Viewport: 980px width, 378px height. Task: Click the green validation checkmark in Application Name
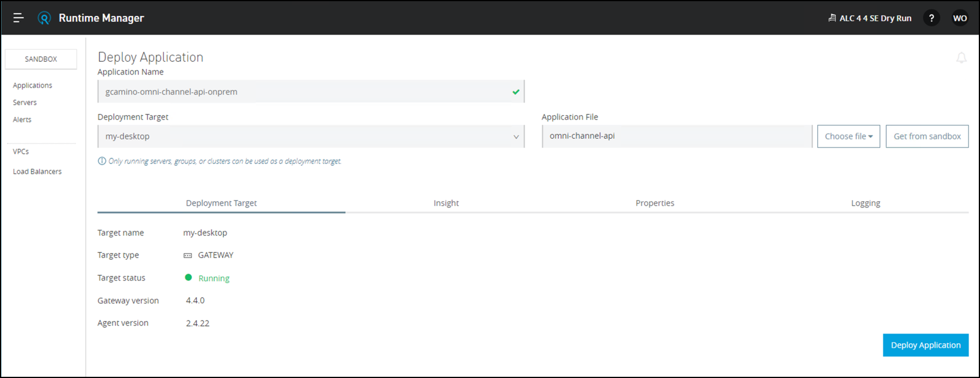click(516, 92)
